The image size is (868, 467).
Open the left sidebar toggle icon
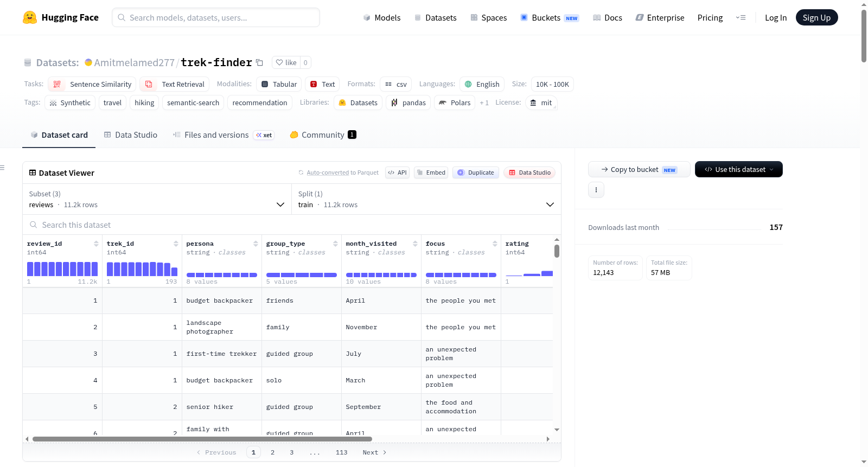tap(2, 168)
